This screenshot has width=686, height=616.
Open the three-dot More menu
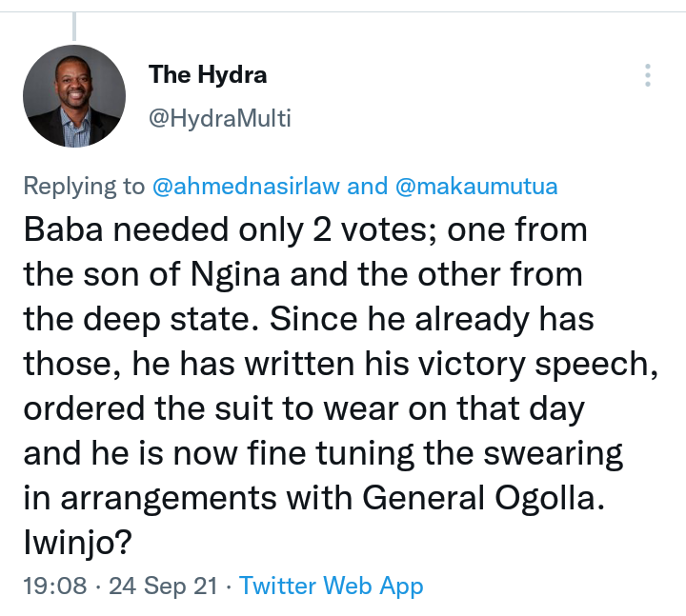648,75
